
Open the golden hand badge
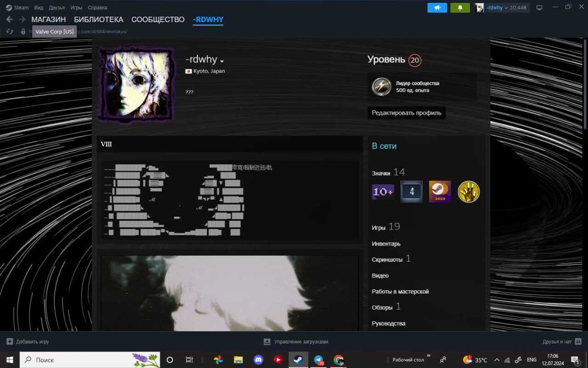pyautogui.click(x=469, y=191)
